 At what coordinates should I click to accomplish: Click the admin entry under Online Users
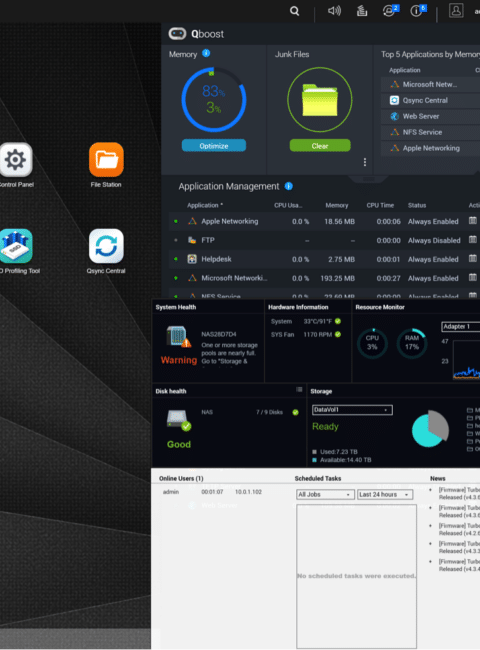(x=171, y=492)
